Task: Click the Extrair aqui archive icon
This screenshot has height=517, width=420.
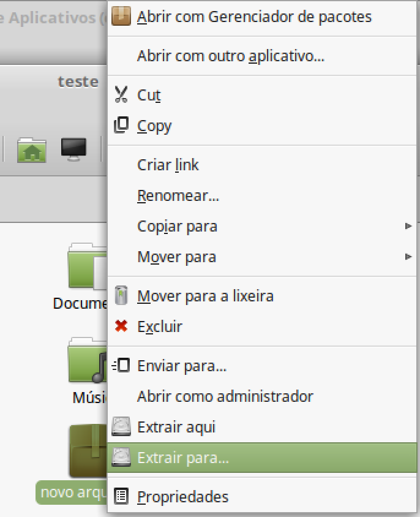Action: coord(121,427)
